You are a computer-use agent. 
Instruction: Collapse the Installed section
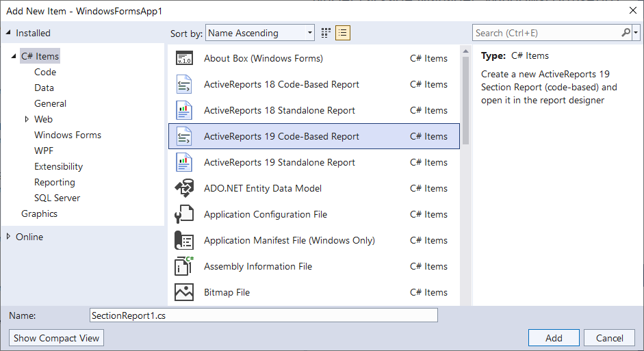[x=8, y=33]
